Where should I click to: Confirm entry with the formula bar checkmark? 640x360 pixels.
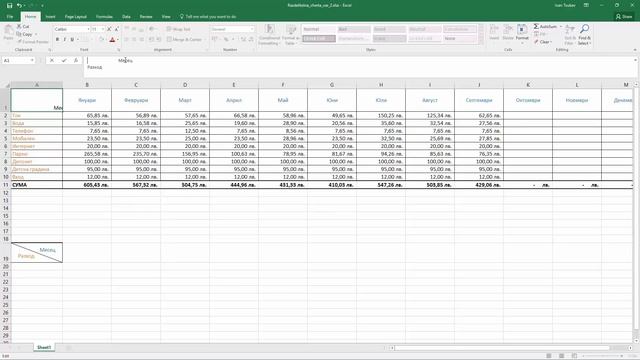[64, 60]
